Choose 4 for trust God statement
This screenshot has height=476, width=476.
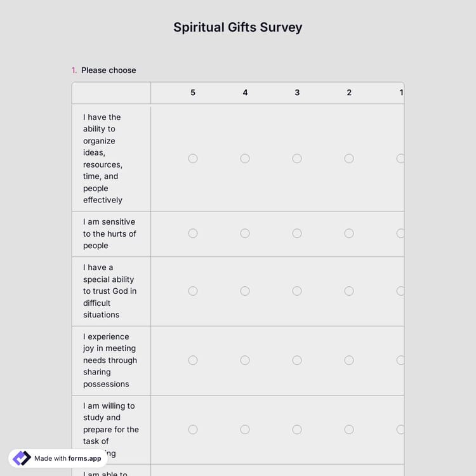pos(245,291)
